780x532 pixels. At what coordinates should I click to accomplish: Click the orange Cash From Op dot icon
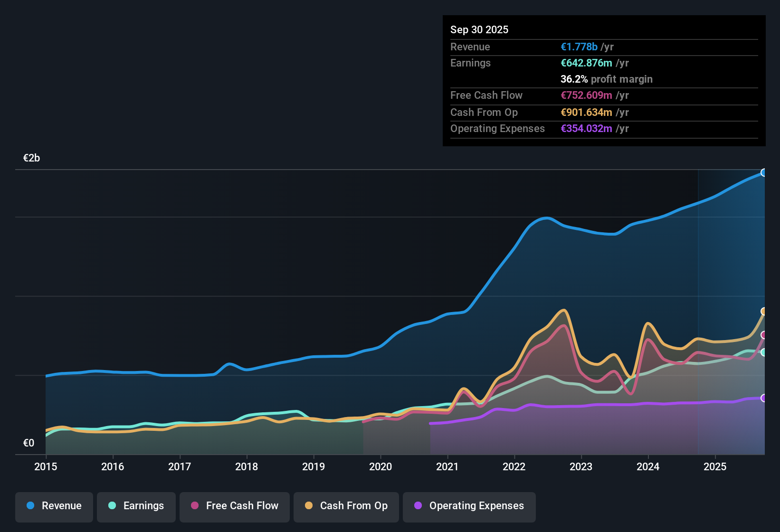tap(308, 506)
